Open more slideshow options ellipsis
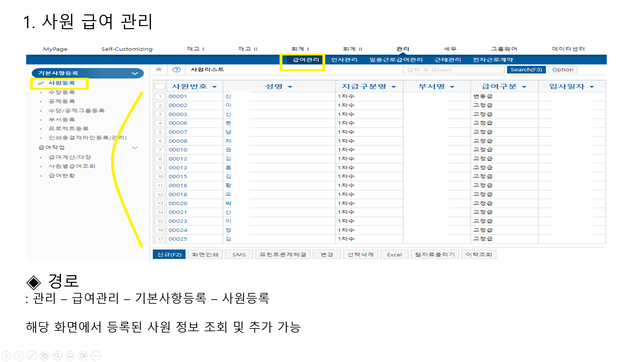Image resolution: width=644 pixels, height=362 pixels. (x=96, y=355)
